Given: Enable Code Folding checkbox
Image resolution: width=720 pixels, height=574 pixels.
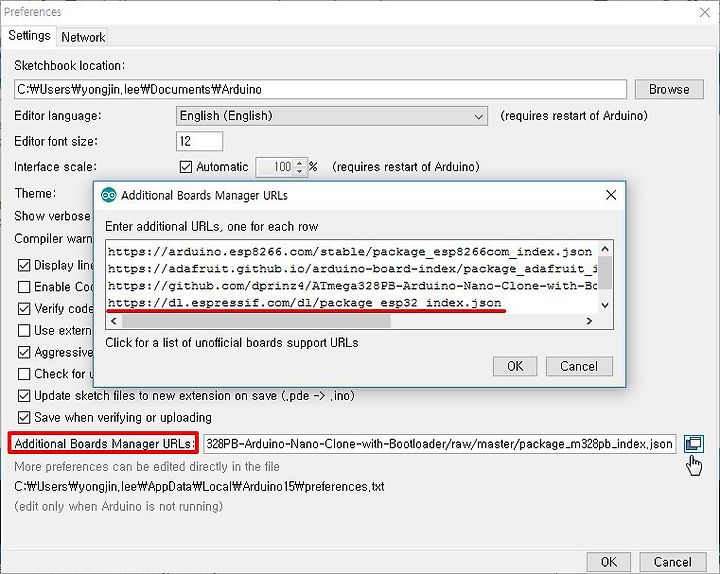Looking at the screenshot, I should (24, 287).
